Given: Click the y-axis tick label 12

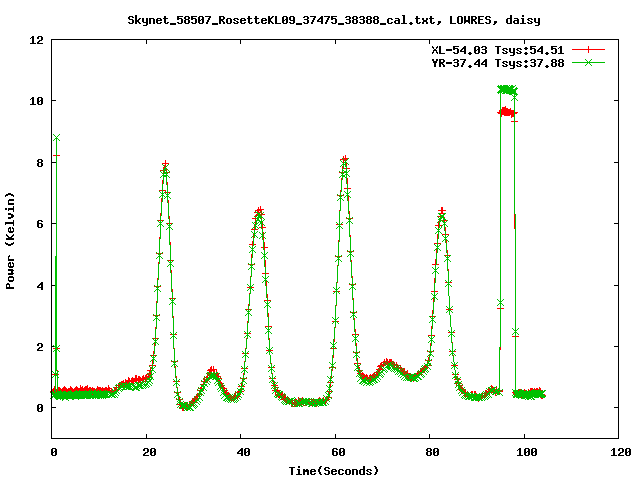Looking at the screenshot, I should [x=36, y=40].
